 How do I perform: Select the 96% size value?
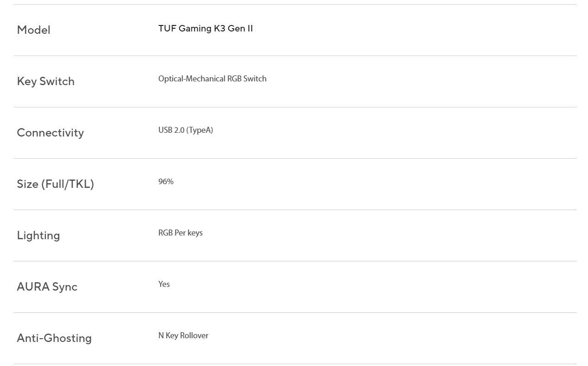pos(166,181)
